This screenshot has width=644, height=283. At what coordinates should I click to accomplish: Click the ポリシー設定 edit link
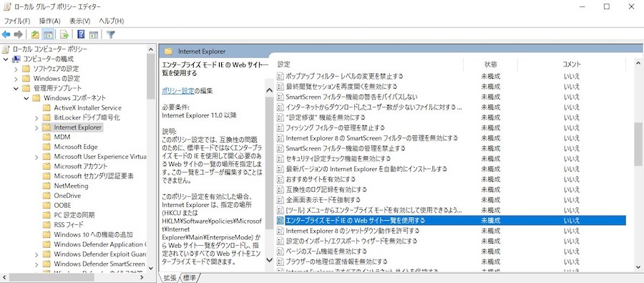(x=178, y=91)
